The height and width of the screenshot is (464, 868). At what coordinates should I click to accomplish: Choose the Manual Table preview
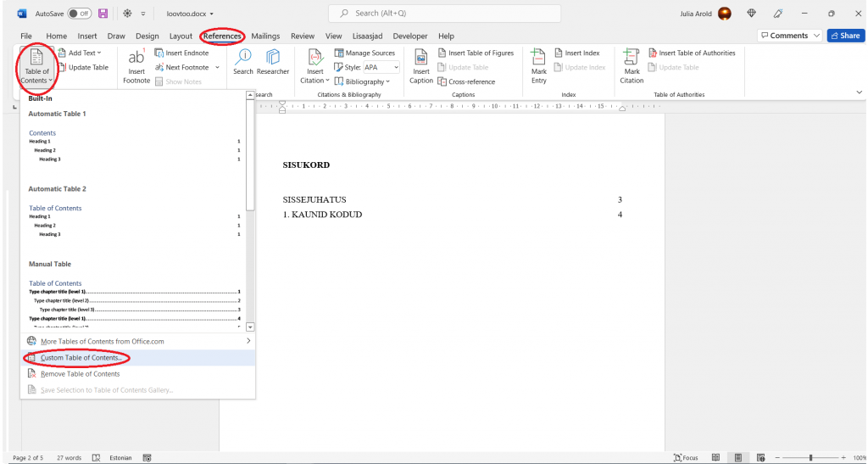(x=135, y=293)
